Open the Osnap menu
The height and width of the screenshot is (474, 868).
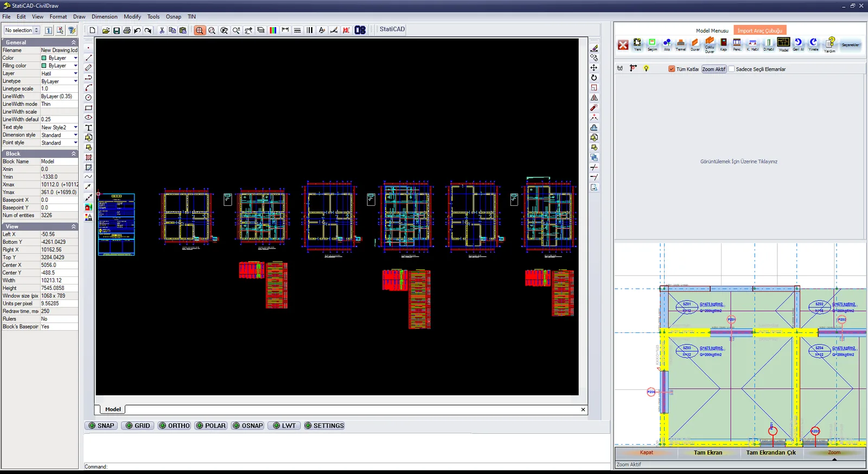(174, 17)
